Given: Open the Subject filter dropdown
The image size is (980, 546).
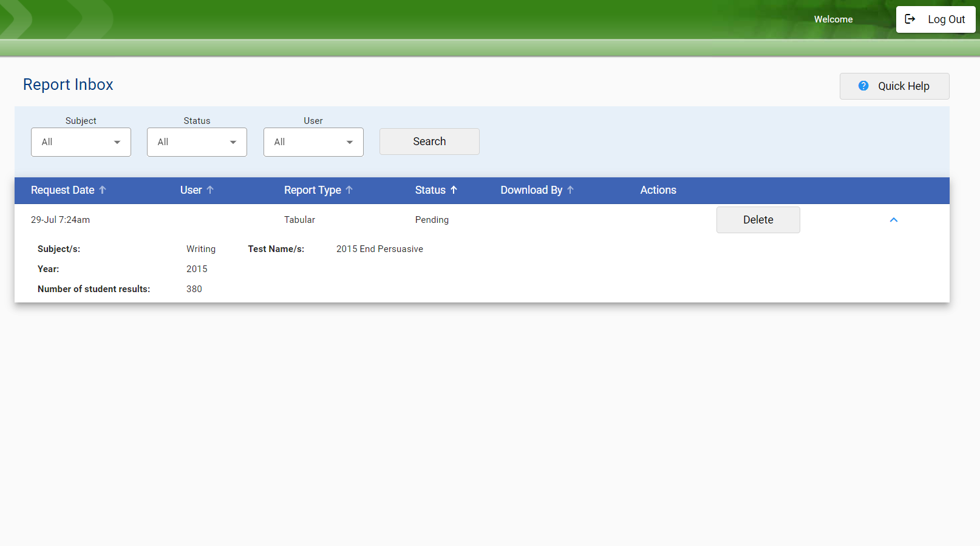Looking at the screenshot, I should coord(81,142).
